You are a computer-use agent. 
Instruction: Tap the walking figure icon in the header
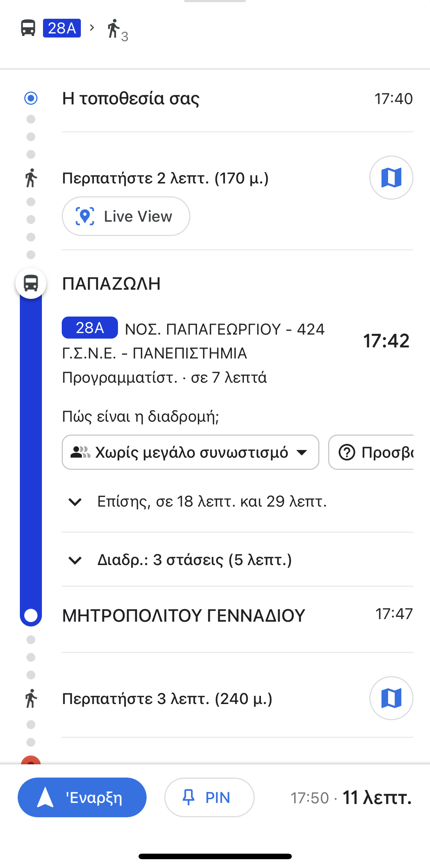coord(114,29)
